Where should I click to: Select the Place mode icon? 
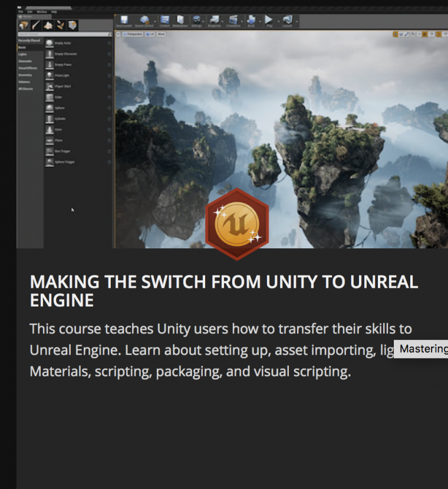point(24,25)
